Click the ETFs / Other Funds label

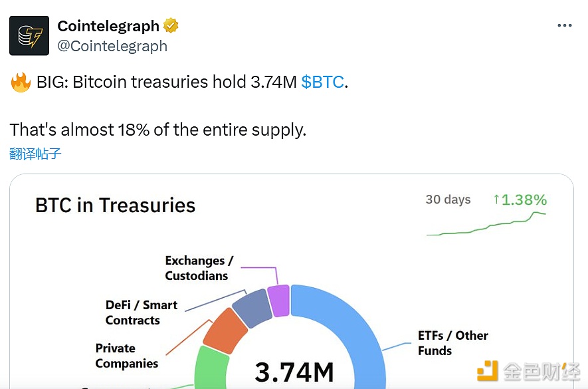[452, 343]
